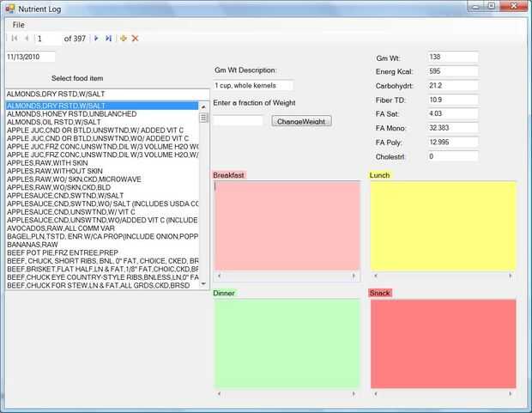
Task: Jump to last record icon
Action: click(x=109, y=39)
